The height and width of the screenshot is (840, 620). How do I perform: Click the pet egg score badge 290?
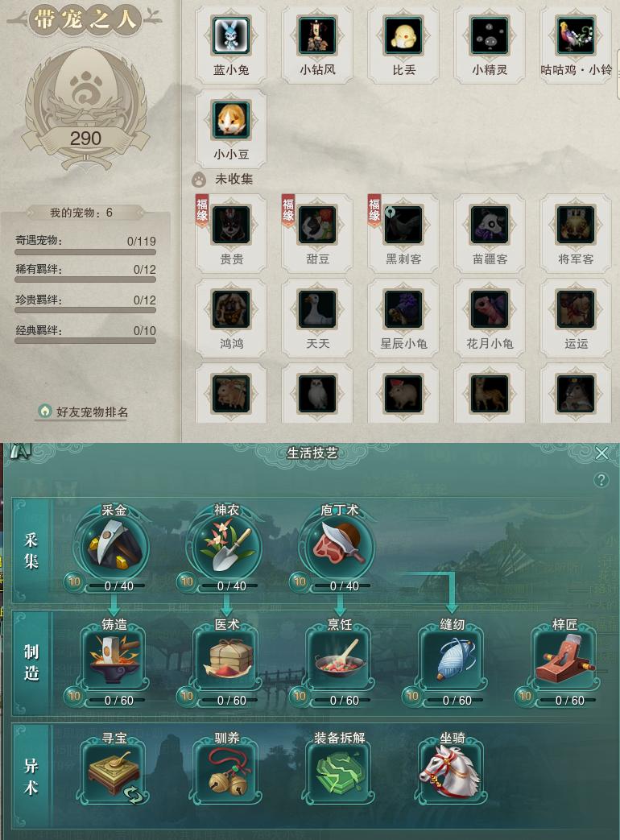[x=85, y=139]
